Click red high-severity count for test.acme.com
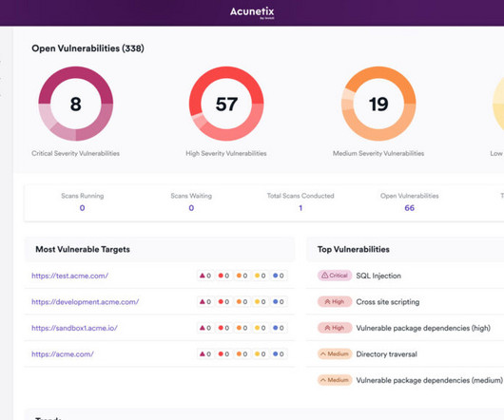This screenshot has height=420, width=504. [x=223, y=276]
